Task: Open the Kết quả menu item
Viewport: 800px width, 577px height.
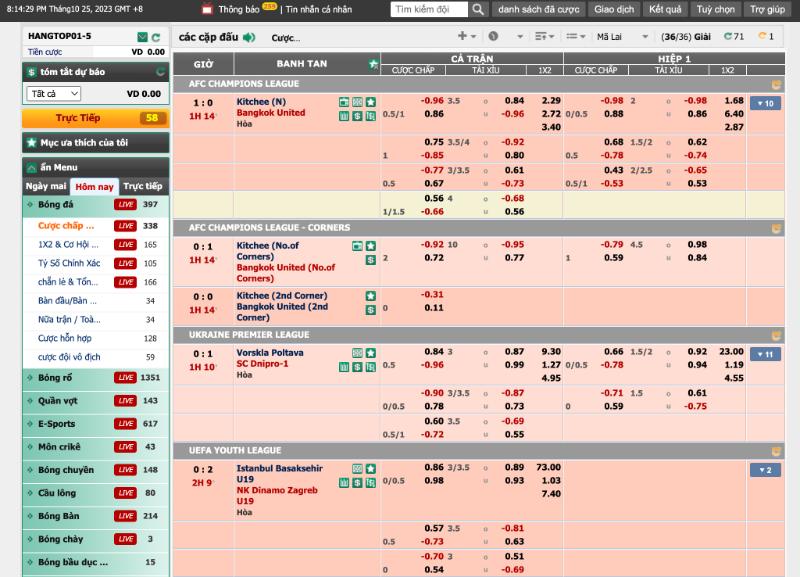Action: (x=665, y=10)
